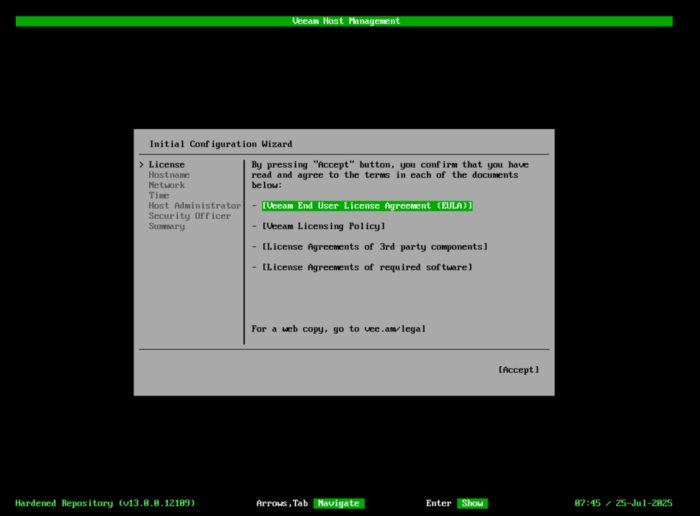
Task: Click the 'Arrows,Tab' key hint text
Action: pos(282,504)
